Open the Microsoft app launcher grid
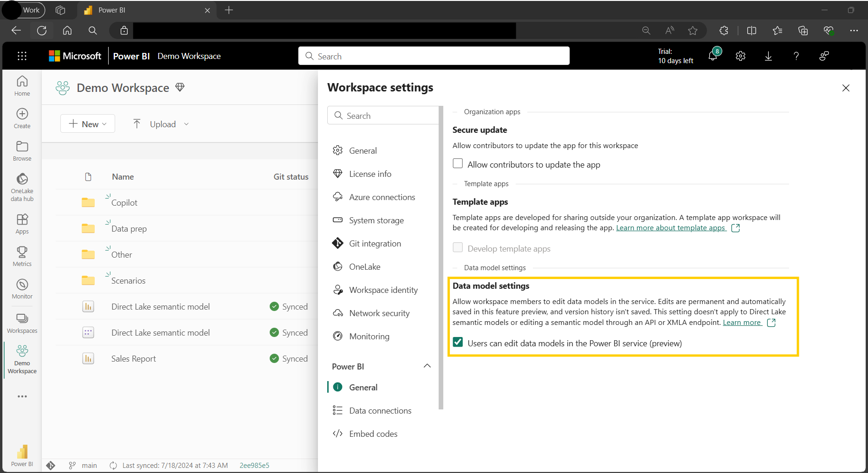Image resolution: width=868 pixels, height=473 pixels. pyautogui.click(x=22, y=56)
